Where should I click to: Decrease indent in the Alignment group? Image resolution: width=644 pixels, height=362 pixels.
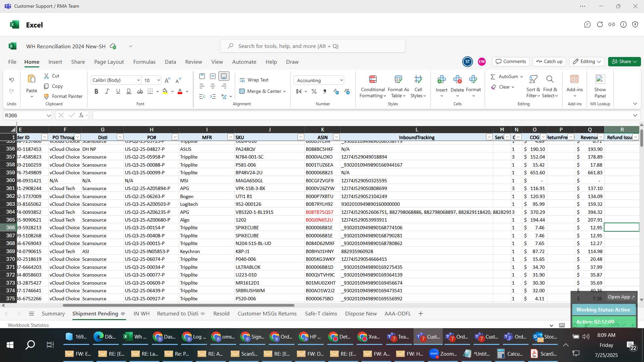coord(202,97)
